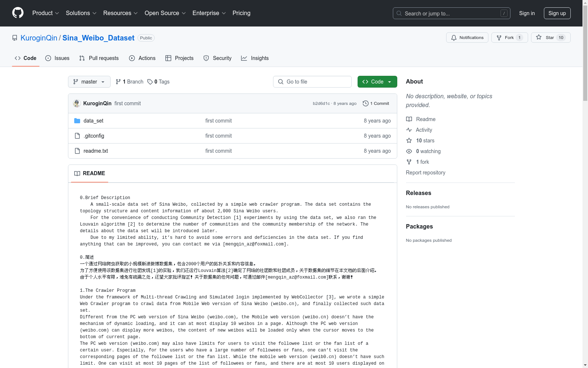The height and width of the screenshot is (368, 588).
Task: View the Security tab
Action: coord(218,58)
